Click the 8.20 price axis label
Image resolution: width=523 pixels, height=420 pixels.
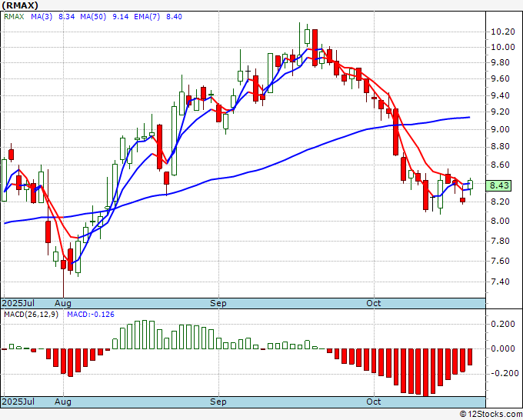click(501, 202)
